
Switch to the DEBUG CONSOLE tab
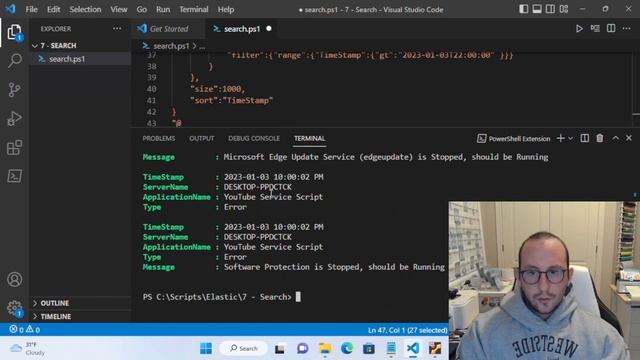[x=254, y=138]
